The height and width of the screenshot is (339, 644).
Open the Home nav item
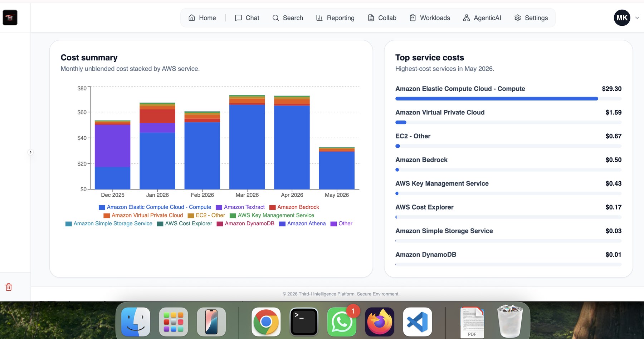pos(202,18)
